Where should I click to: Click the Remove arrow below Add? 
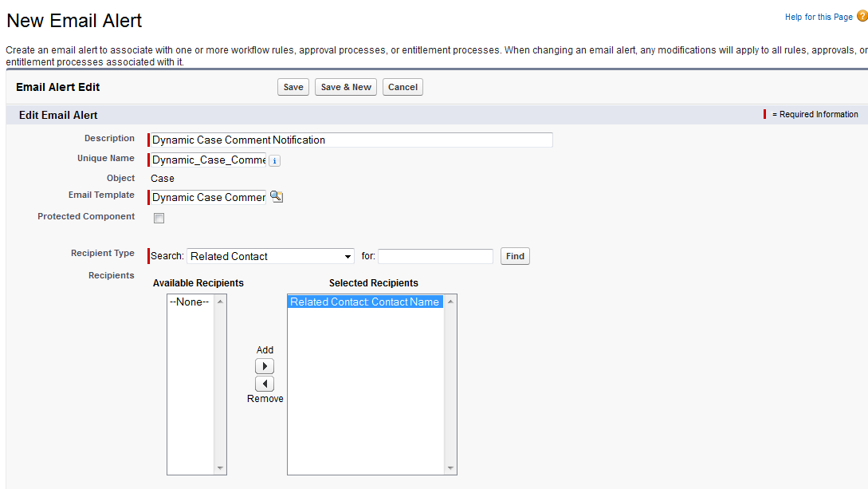click(x=265, y=384)
